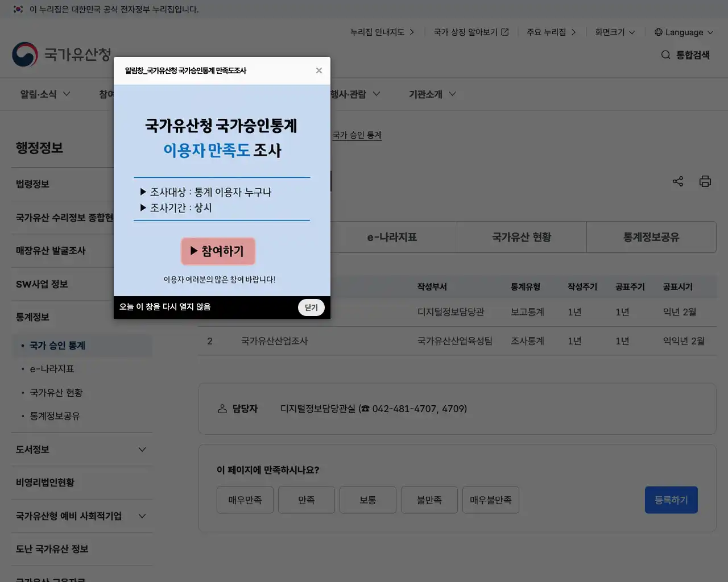This screenshot has width=728, height=582.
Task: Click the print icon
Action: point(705,181)
